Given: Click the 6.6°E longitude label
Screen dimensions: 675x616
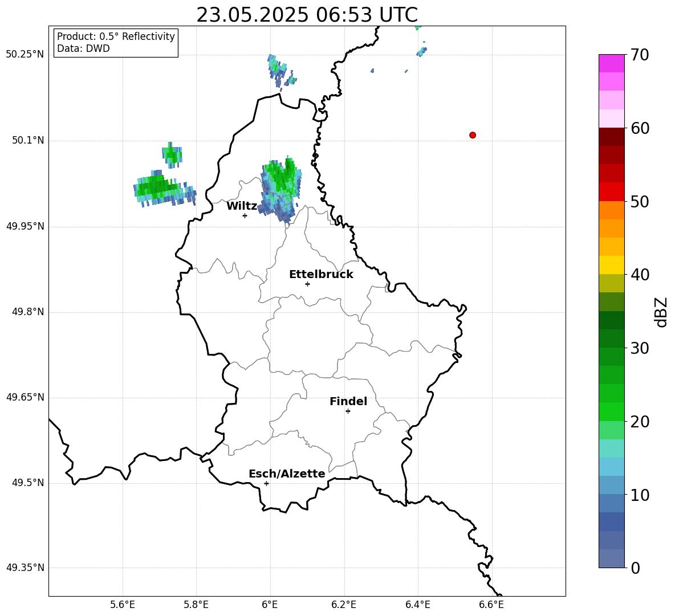Looking at the screenshot, I should pos(491,605).
